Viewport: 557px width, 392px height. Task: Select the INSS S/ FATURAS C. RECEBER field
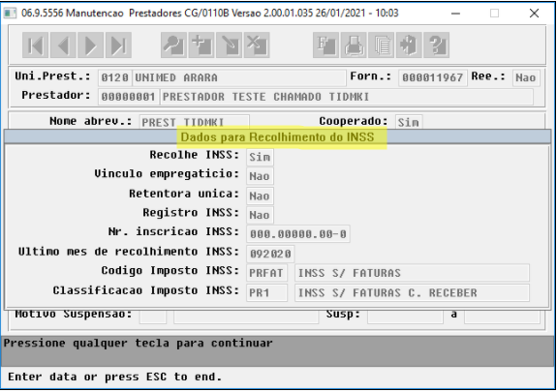tap(412, 293)
